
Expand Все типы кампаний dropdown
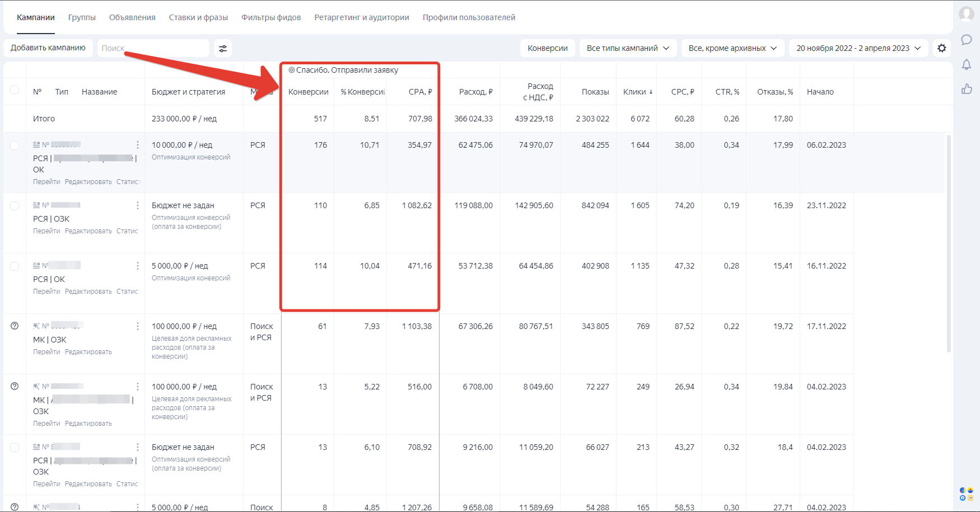click(x=628, y=48)
